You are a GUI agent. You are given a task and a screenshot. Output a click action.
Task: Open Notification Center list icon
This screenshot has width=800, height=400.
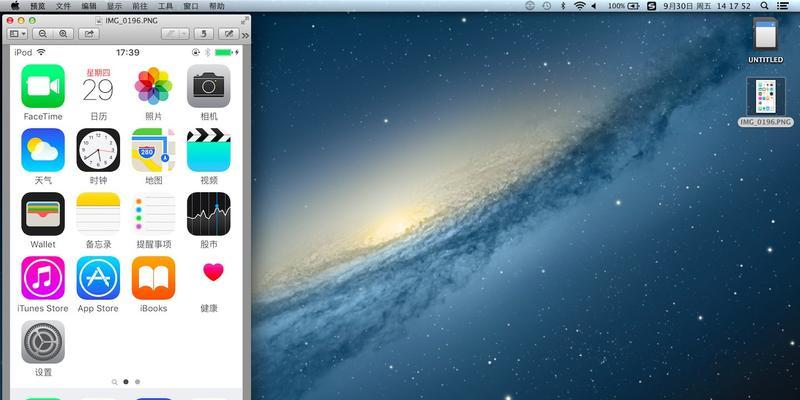coord(782,6)
